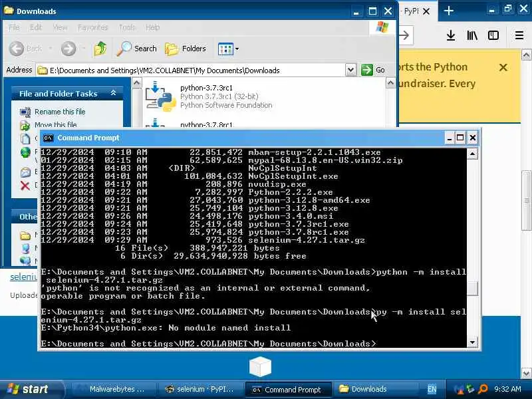Click the Move this file icon
The width and height of the screenshot is (532, 399).
click(x=25, y=126)
